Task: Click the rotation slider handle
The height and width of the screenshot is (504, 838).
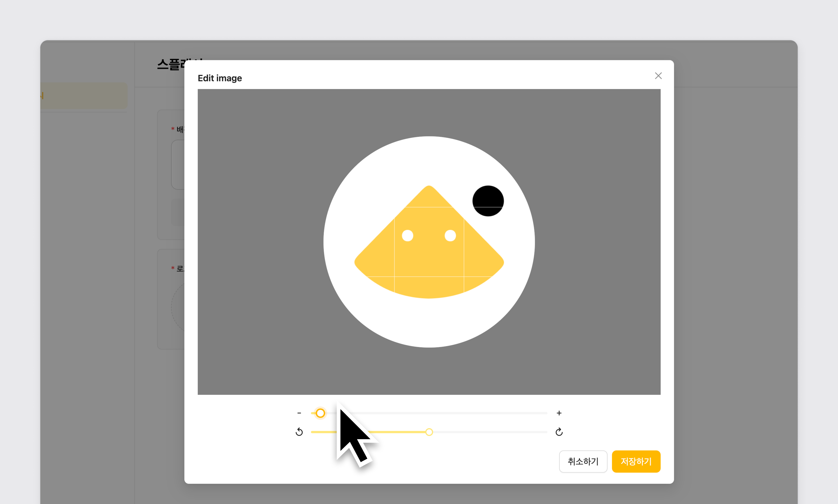Action: click(x=429, y=432)
